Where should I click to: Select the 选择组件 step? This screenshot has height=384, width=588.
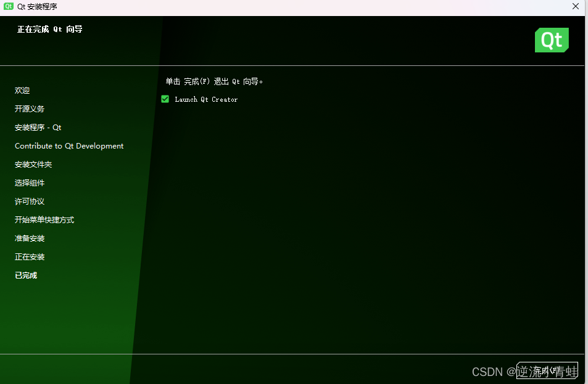coord(30,183)
